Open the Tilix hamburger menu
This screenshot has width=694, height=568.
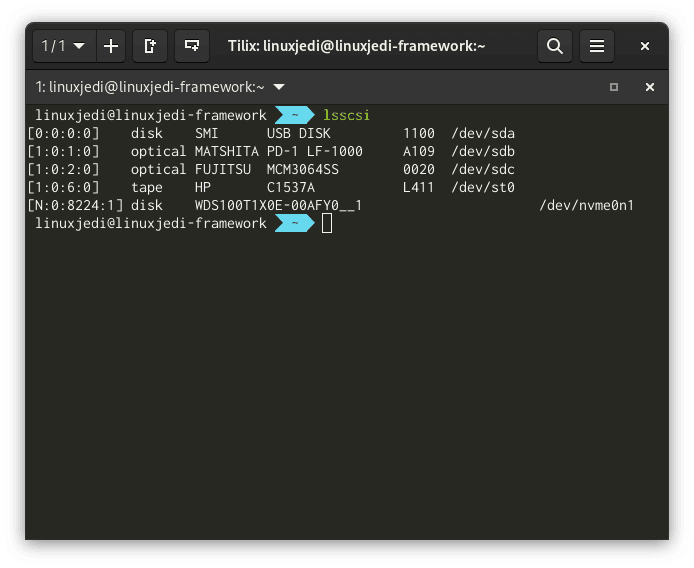click(x=597, y=46)
